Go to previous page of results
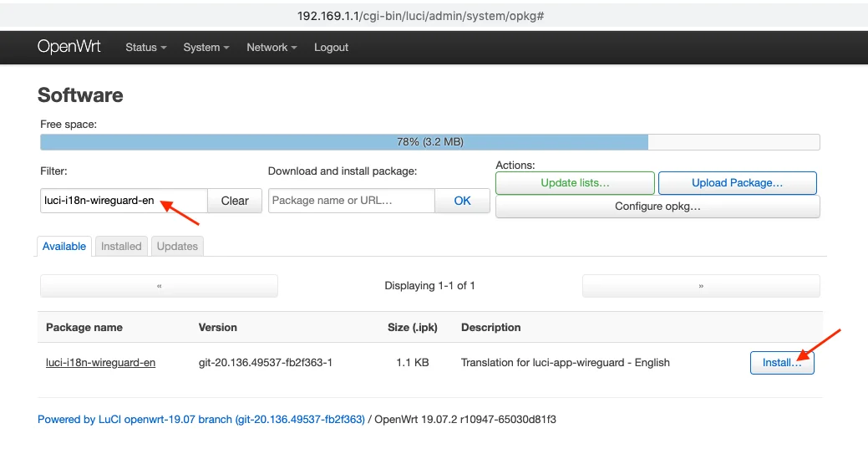The image size is (868, 454). click(159, 286)
